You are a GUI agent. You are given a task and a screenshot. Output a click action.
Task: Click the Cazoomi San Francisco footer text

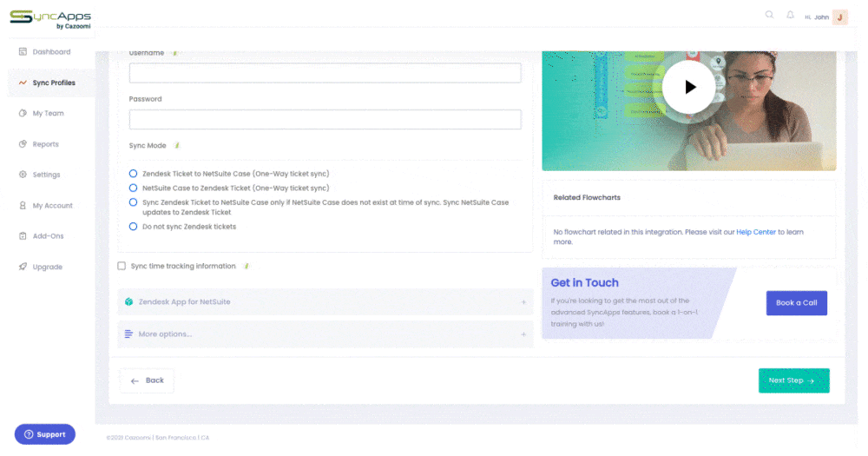(158, 438)
